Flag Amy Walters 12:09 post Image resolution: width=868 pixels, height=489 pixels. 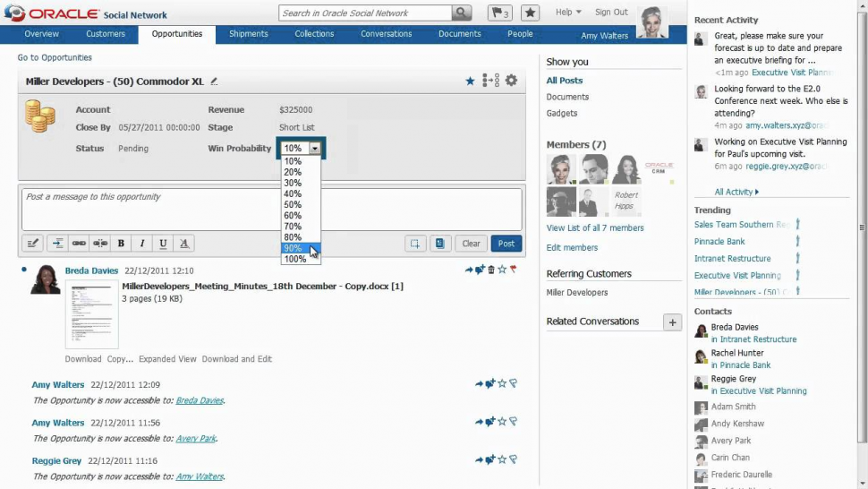(513, 383)
